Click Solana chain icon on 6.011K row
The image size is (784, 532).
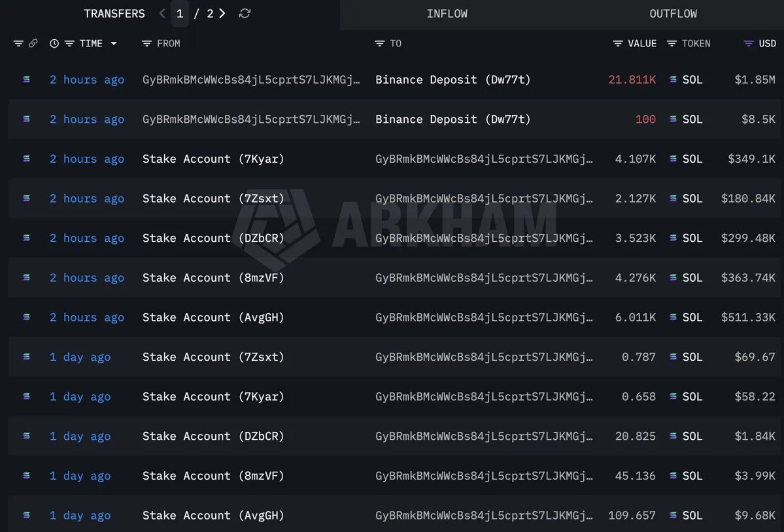pos(27,317)
